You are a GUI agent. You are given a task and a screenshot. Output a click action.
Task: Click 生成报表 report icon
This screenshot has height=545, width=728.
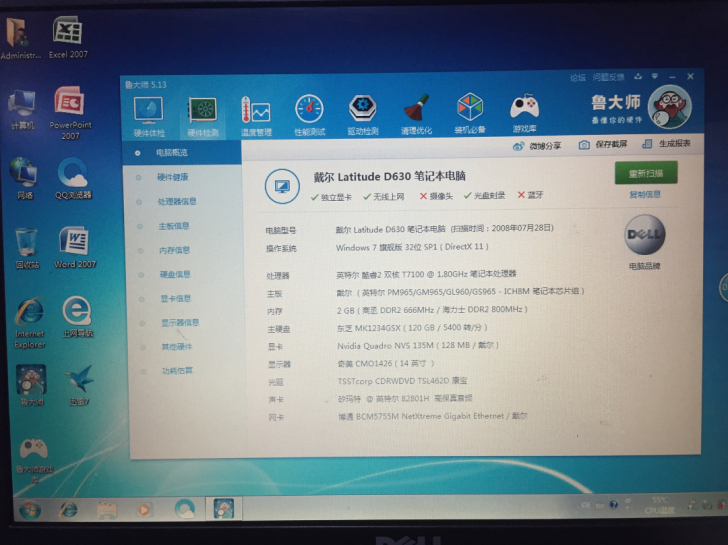(x=647, y=144)
